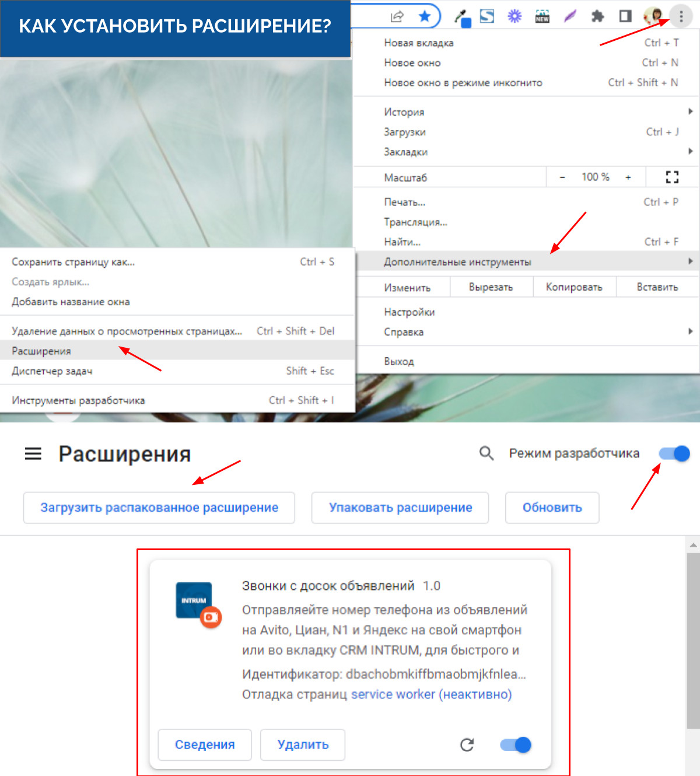Select Новая вкладка menu item
The width and height of the screenshot is (700, 776).
(526, 43)
